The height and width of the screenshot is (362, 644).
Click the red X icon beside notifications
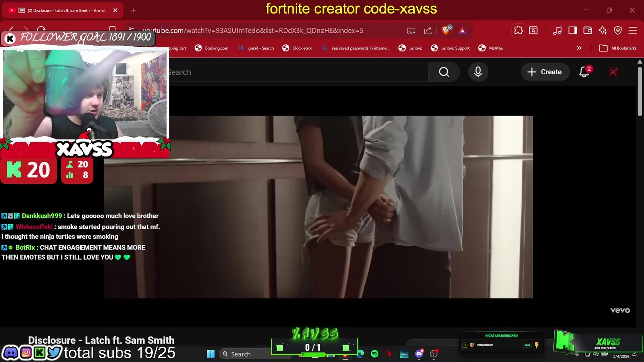pos(613,72)
